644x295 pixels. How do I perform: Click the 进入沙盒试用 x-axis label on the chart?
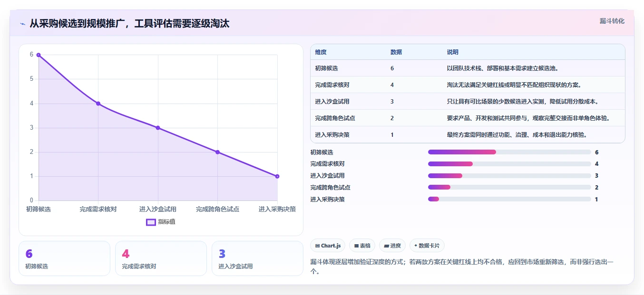click(158, 209)
